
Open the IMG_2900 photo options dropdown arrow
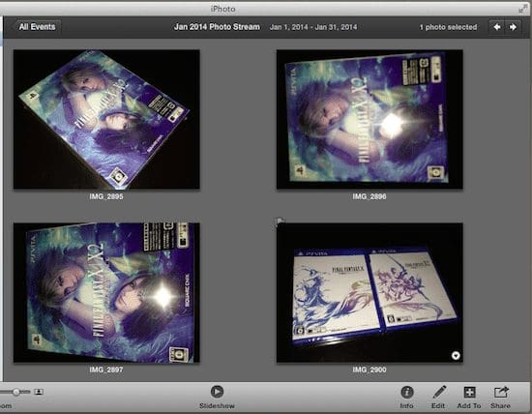click(x=456, y=355)
